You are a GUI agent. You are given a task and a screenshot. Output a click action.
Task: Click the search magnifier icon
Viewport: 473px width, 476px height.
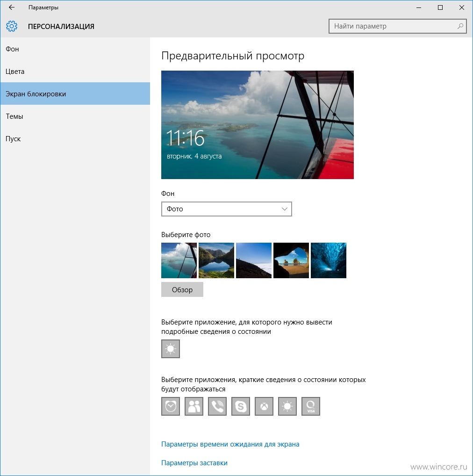pyautogui.click(x=460, y=26)
